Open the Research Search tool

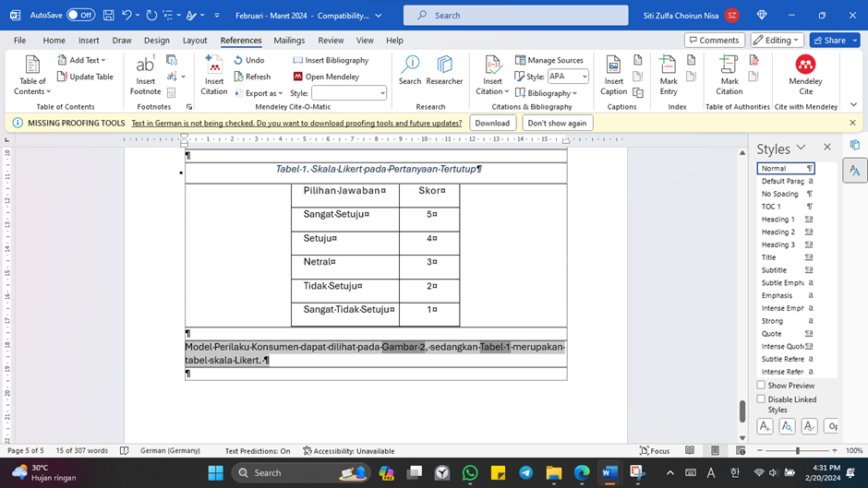(410, 70)
